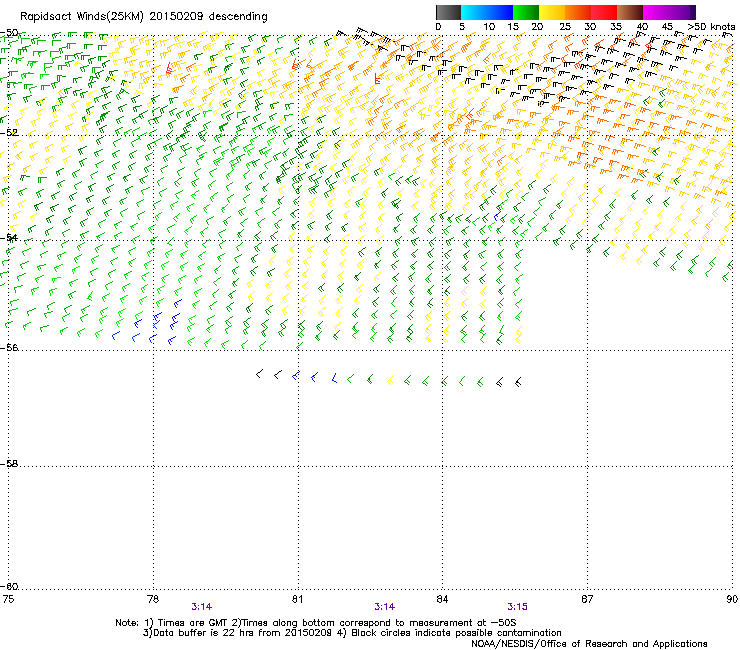740x650 pixels.
Task: Click the '-56' latitude label
Action: [9, 347]
